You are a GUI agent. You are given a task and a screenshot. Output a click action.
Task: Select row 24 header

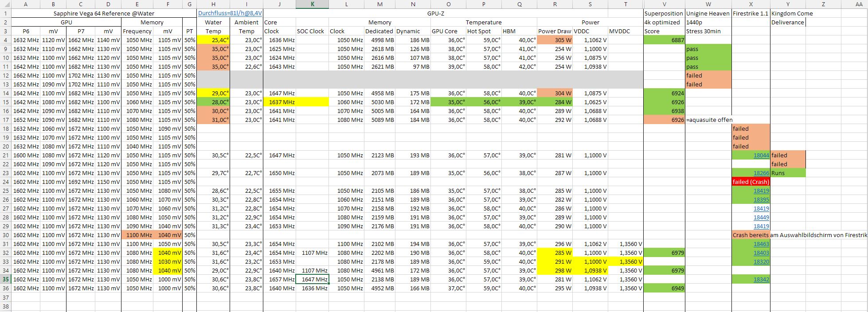pos(5,182)
